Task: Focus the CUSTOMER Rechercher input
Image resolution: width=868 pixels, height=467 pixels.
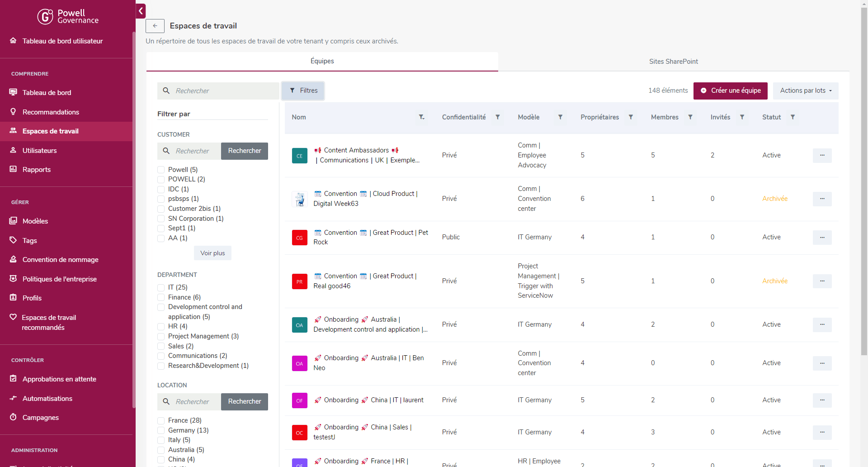Action: (189, 151)
